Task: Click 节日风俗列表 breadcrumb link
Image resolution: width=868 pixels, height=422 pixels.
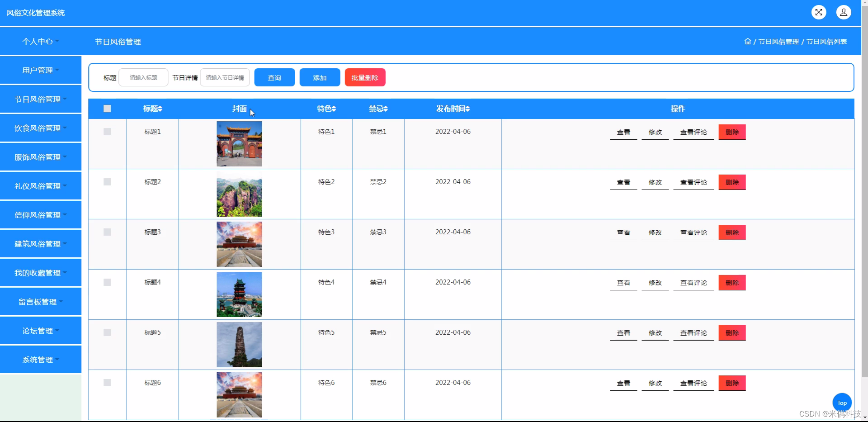Action: click(x=826, y=42)
